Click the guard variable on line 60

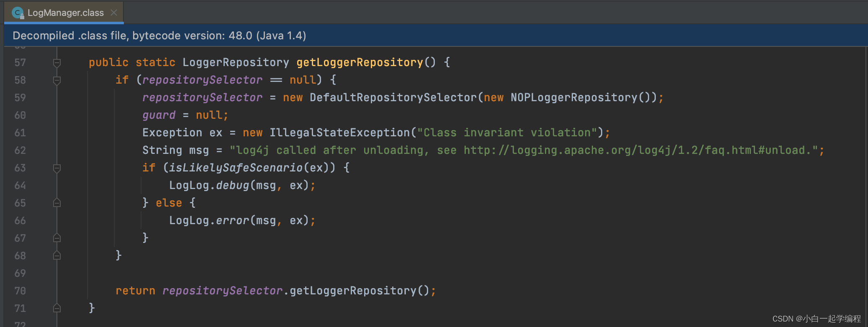coord(159,115)
